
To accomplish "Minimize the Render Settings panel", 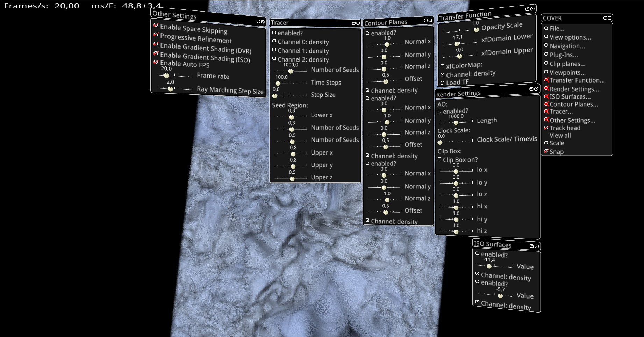I will coord(531,89).
